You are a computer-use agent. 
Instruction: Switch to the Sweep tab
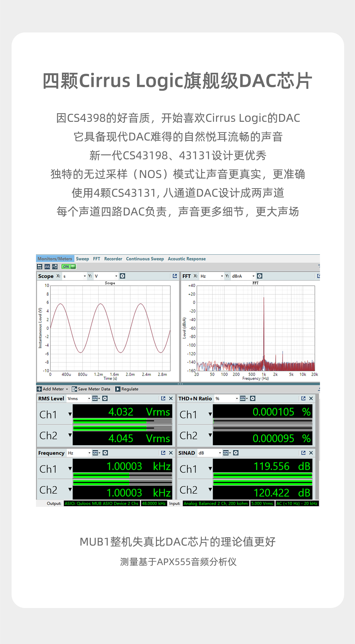point(82,259)
